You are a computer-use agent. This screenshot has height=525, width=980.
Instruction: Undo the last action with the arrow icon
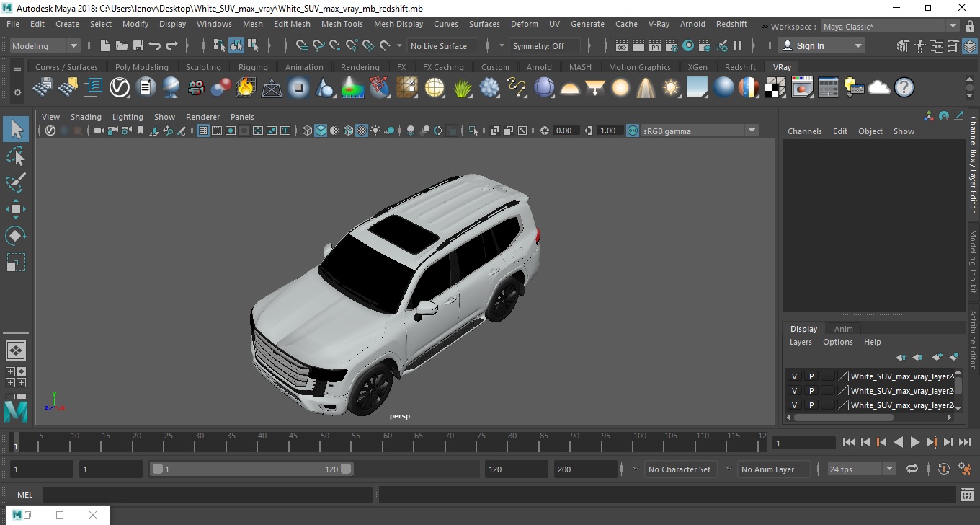coord(154,45)
